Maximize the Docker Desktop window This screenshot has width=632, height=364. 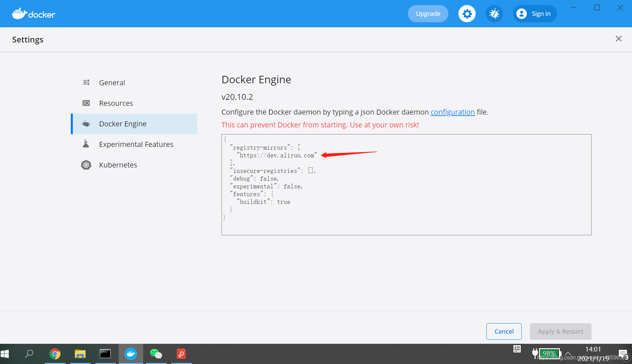(x=597, y=7)
